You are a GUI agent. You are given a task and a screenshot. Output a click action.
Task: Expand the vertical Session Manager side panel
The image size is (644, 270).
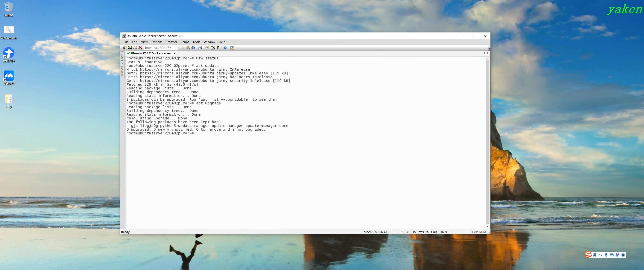pos(122,65)
